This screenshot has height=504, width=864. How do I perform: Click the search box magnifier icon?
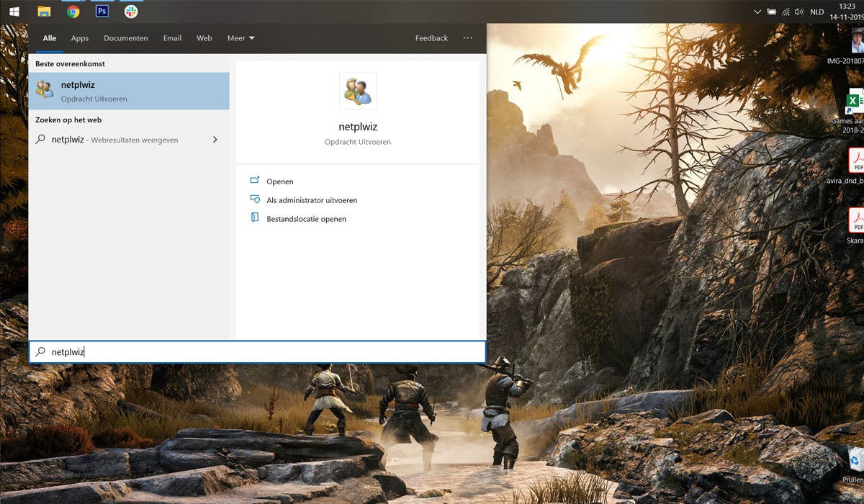click(x=40, y=352)
